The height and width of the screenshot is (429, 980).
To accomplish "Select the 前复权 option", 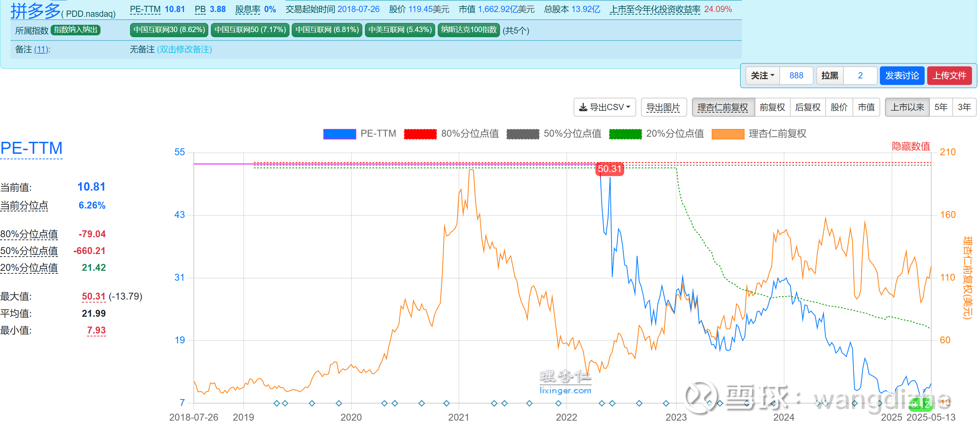I will pos(772,108).
